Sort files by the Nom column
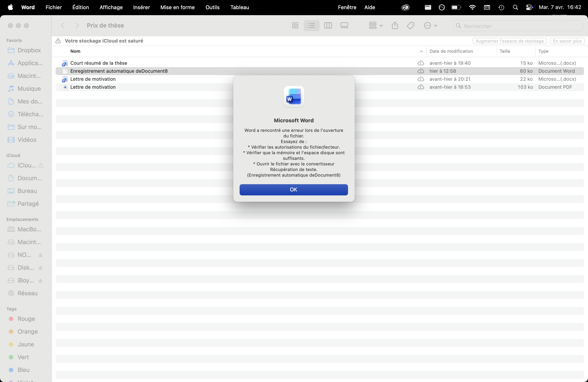This screenshot has width=588, height=382. coord(75,51)
